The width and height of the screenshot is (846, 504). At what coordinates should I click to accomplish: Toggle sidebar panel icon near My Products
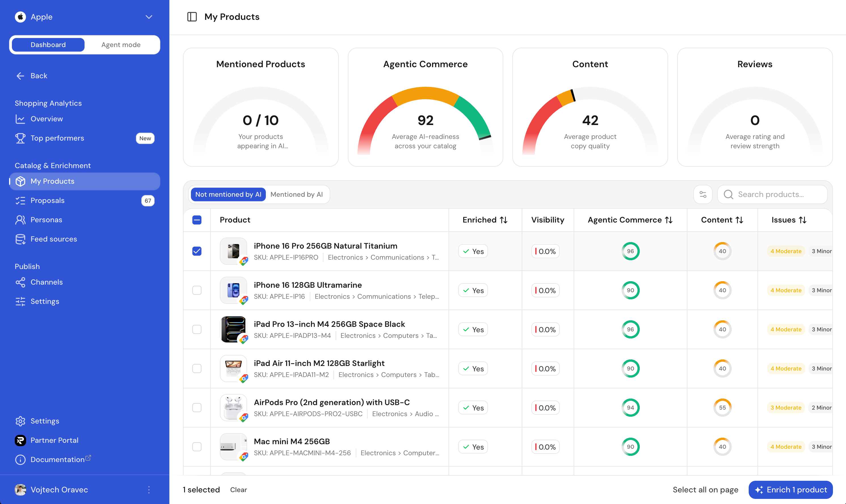(x=192, y=17)
